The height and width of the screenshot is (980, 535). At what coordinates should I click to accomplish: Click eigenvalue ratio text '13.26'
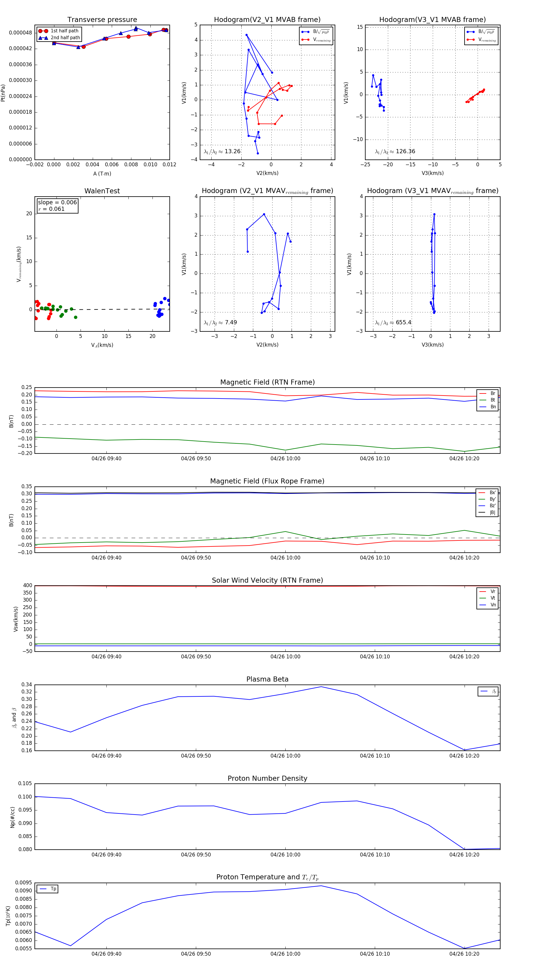tap(232, 151)
